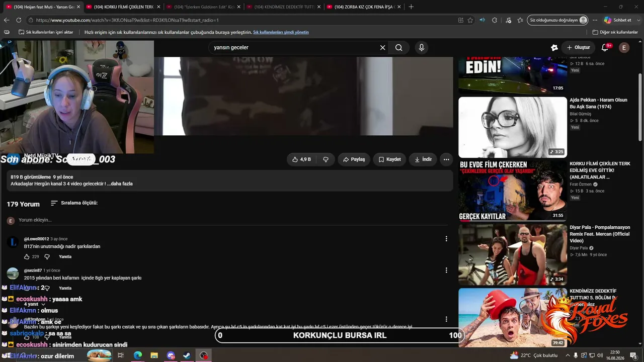Open Task View in the taskbar

pos(121,355)
